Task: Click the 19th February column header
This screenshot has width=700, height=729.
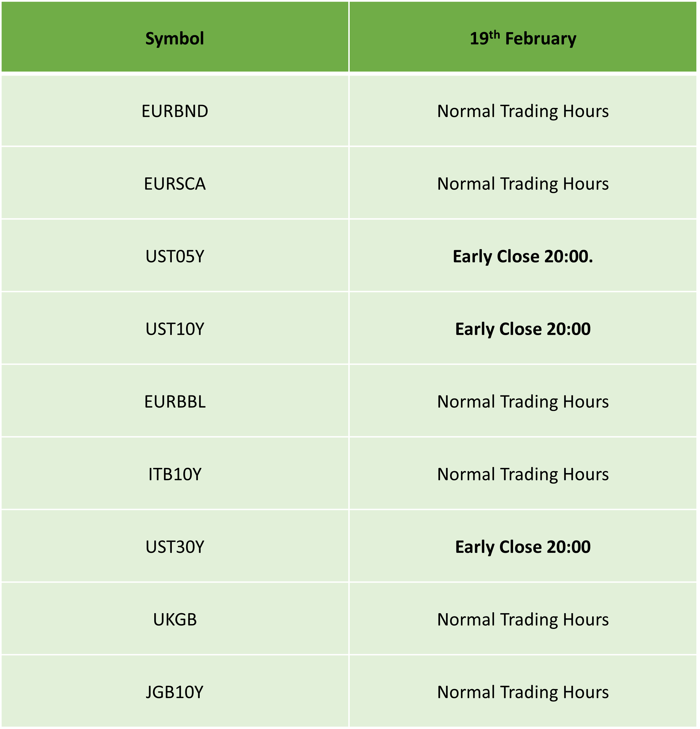Action: tap(523, 36)
